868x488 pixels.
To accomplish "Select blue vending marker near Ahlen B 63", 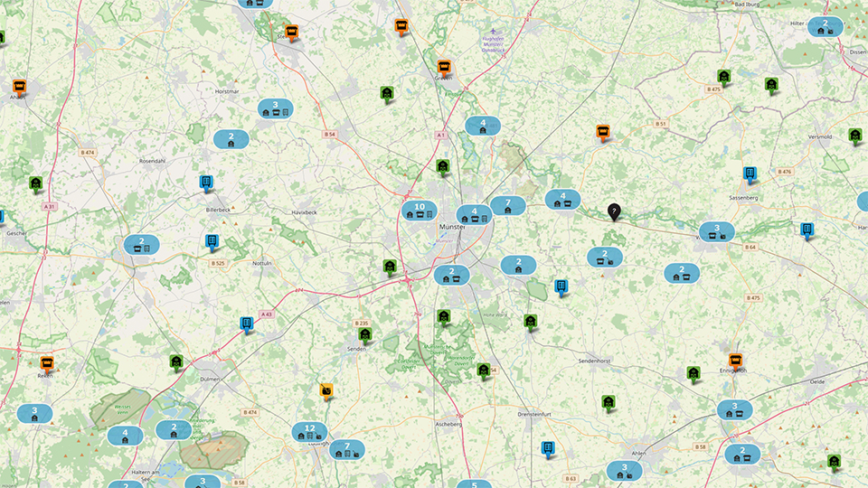I will (x=548, y=449).
